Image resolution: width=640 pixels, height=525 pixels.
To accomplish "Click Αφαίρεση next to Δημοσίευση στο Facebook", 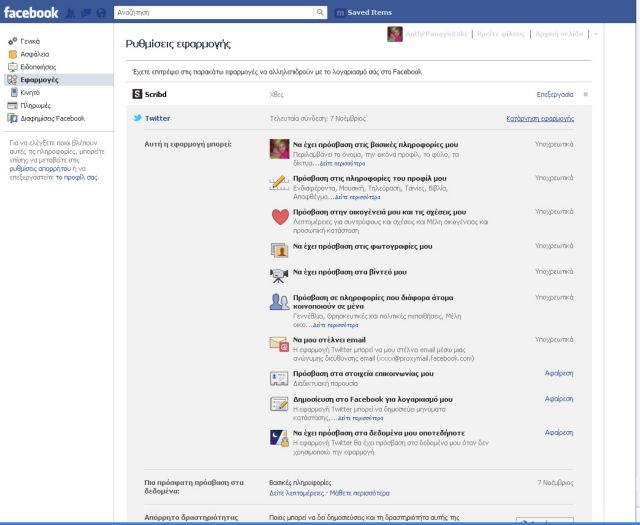I will [x=558, y=398].
